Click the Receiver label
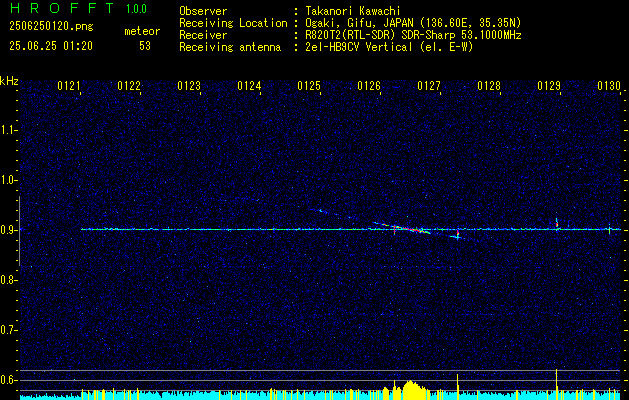 coord(203,35)
